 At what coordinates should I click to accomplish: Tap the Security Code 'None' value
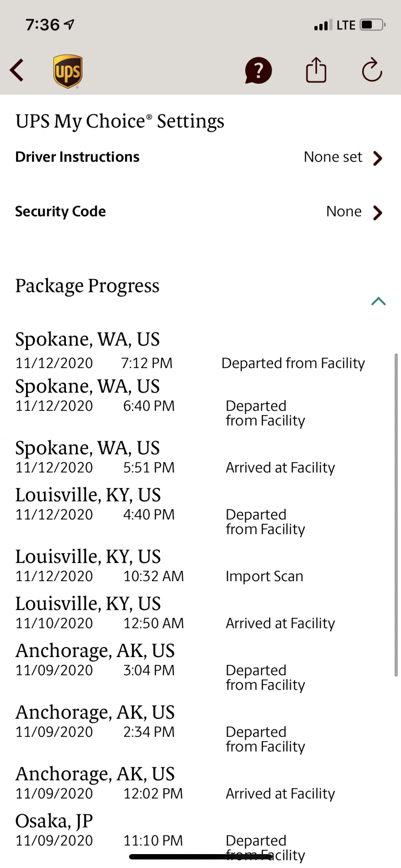pyautogui.click(x=344, y=211)
